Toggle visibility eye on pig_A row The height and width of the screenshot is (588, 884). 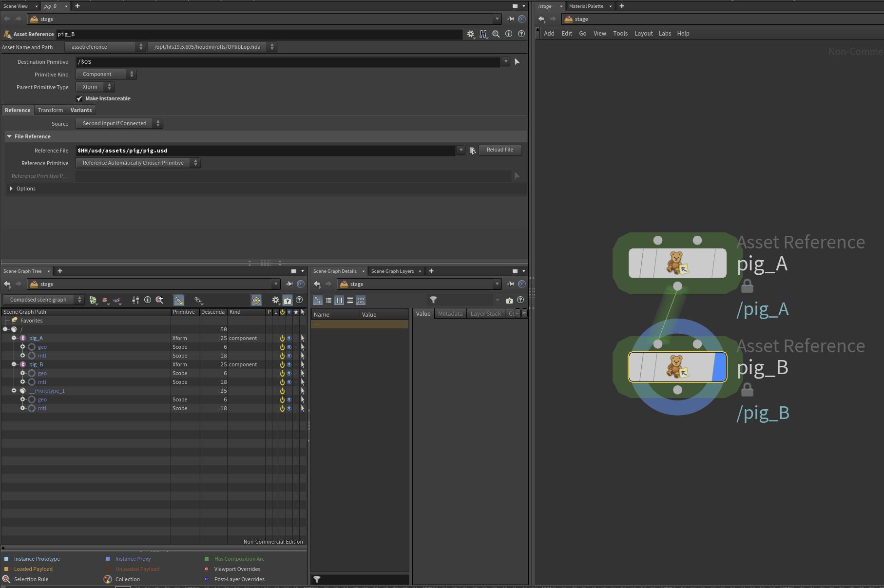click(289, 338)
